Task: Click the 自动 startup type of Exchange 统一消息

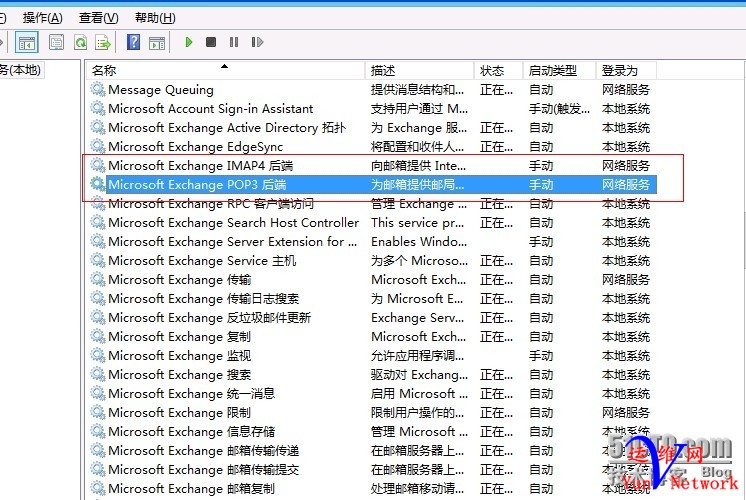Action: coord(541,394)
